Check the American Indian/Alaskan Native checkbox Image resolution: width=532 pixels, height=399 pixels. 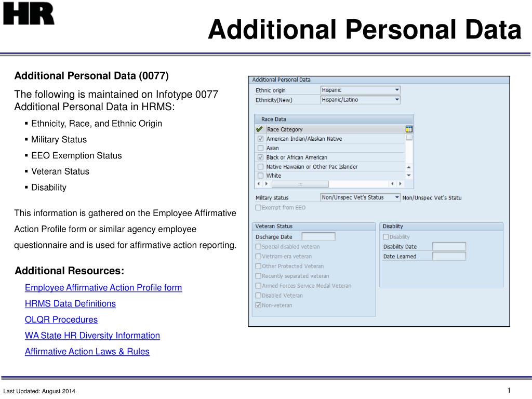(x=261, y=139)
